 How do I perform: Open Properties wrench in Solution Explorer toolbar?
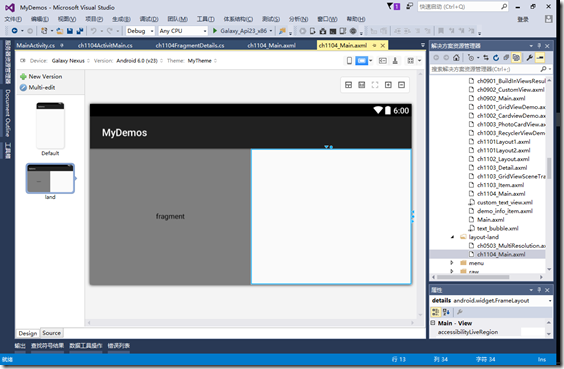(529, 58)
